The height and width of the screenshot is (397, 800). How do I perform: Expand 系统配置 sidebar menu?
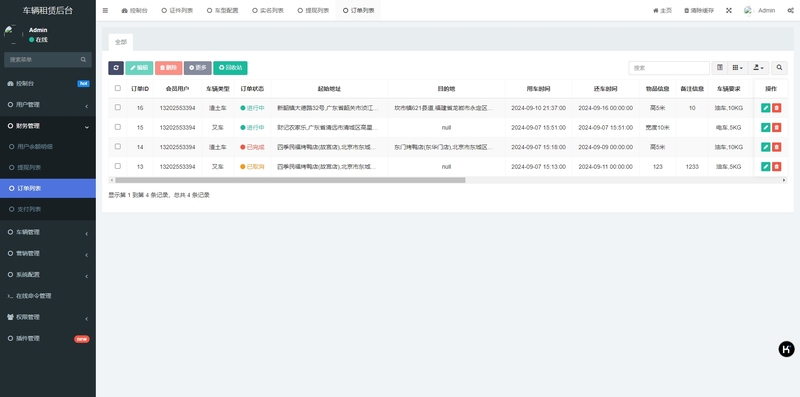coord(48,275)
